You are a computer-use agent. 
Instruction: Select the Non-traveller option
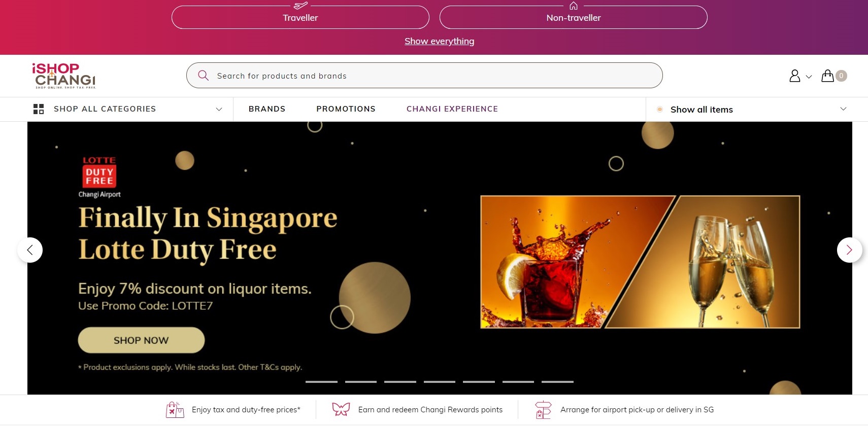574,17
